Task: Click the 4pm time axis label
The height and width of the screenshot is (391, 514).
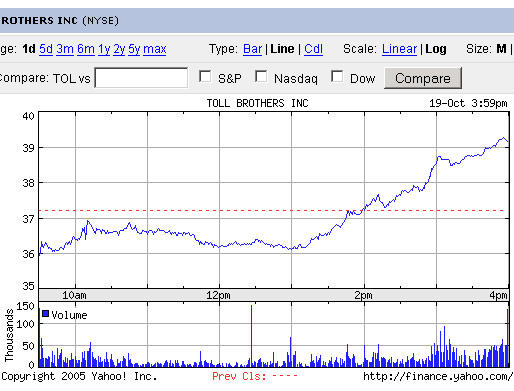Action: pyautogui.click(x=498, y=295)
